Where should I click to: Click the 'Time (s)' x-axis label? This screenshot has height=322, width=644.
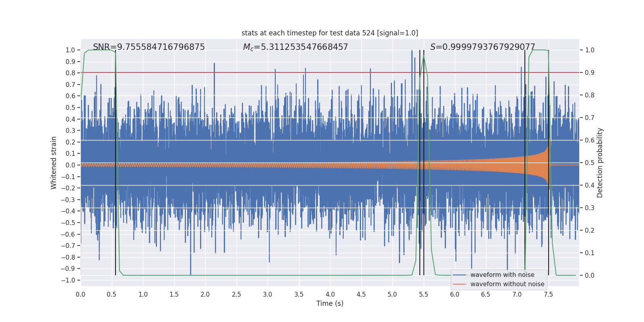pos(330,303)
